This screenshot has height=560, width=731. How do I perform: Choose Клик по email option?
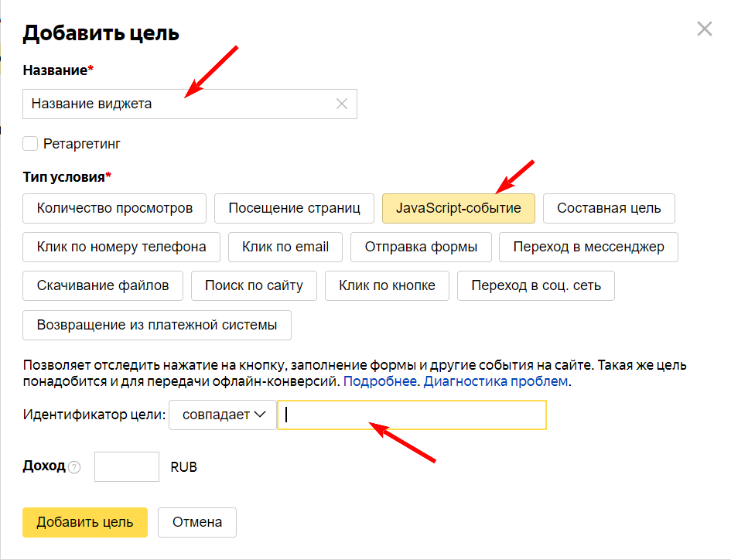[x=285, y=247]
